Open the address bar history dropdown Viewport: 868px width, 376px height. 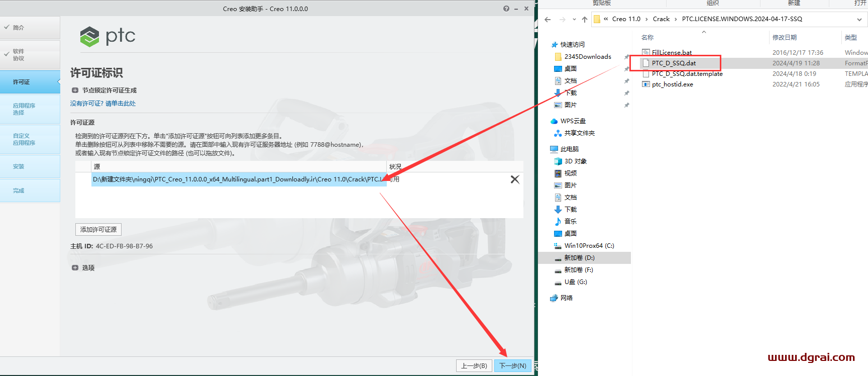pos(859,20)
